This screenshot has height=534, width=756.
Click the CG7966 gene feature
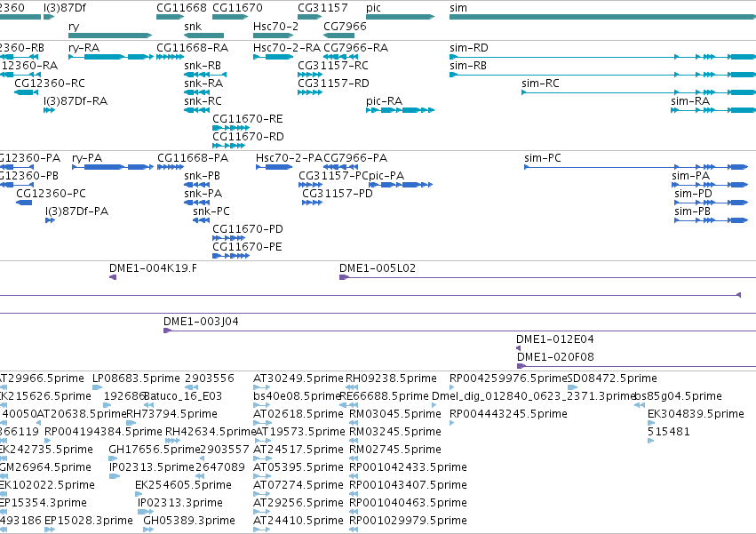click(339, 36)
